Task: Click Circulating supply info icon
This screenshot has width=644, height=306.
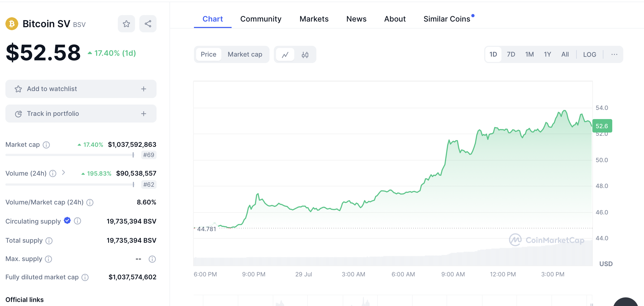Action: [x=77, y=221]
